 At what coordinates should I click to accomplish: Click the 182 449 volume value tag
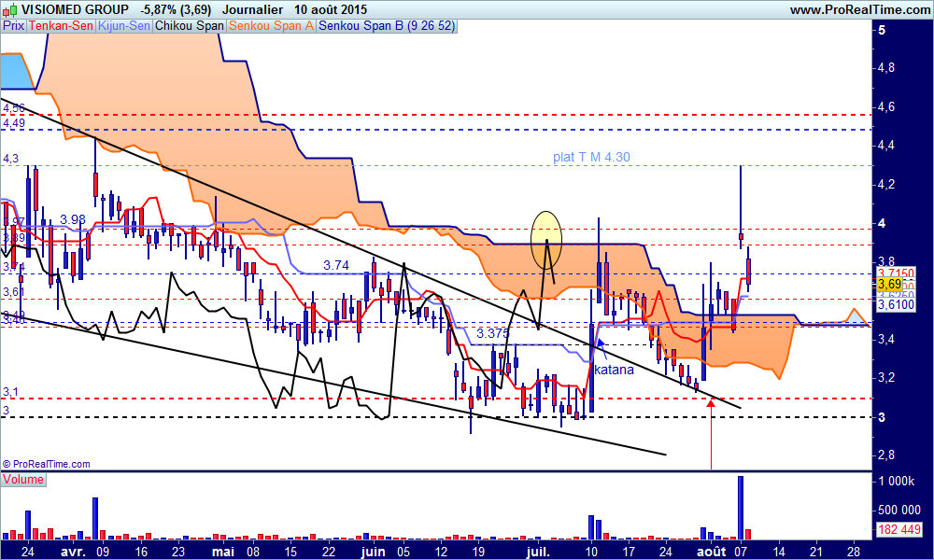click(899, 528)
